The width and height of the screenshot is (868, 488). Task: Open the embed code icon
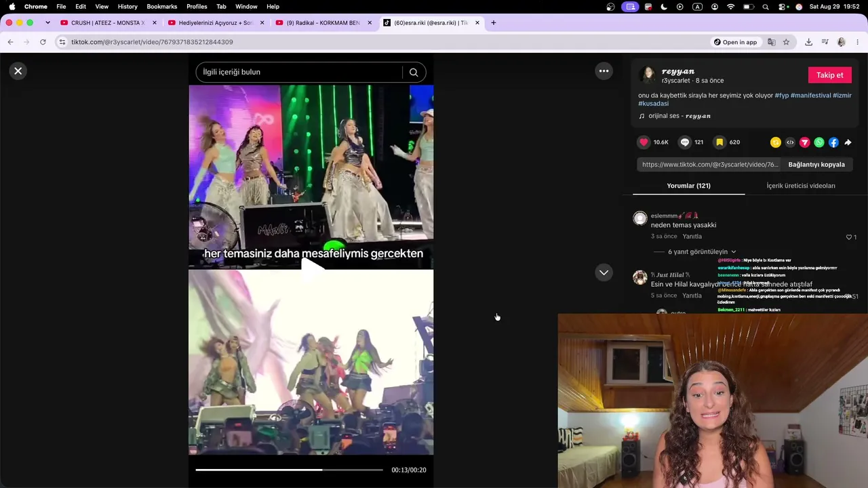(x=790, y=142)
